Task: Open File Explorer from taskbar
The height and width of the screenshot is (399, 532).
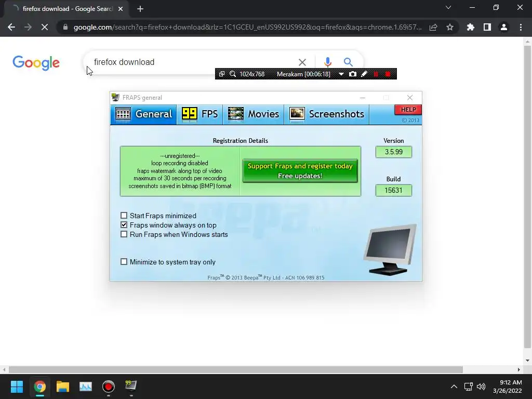Action: (x=63, y=386)
